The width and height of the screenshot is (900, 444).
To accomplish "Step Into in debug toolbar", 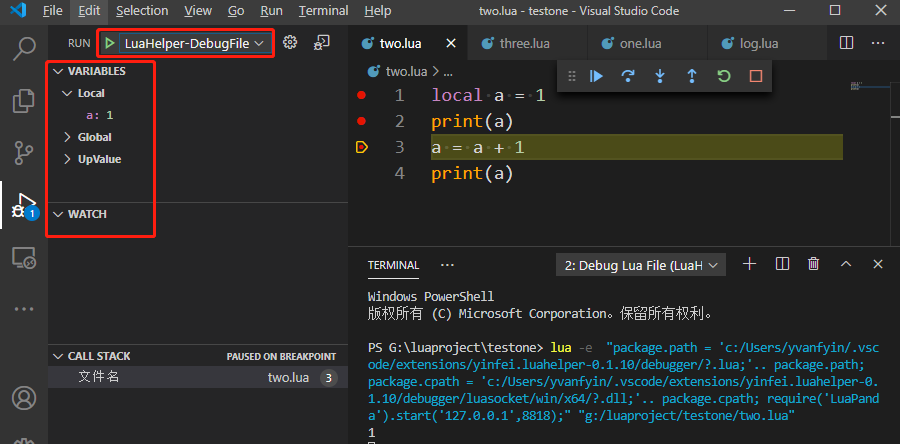I will 660,76.
